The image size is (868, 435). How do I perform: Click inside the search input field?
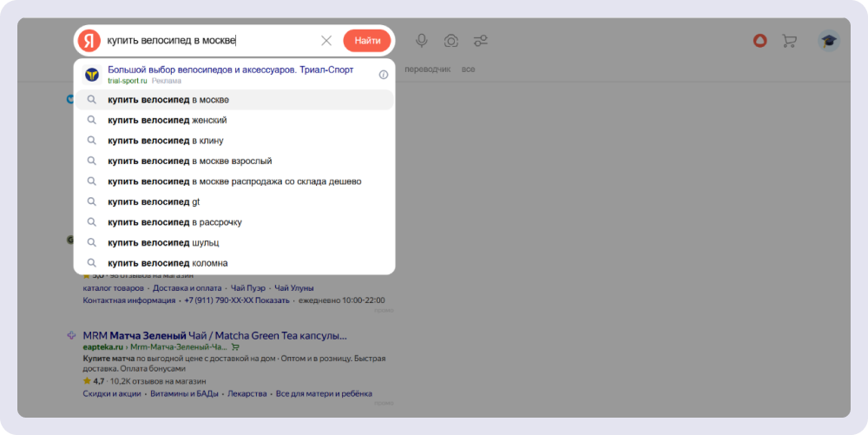pyautogui.click(x=208, y=41)
